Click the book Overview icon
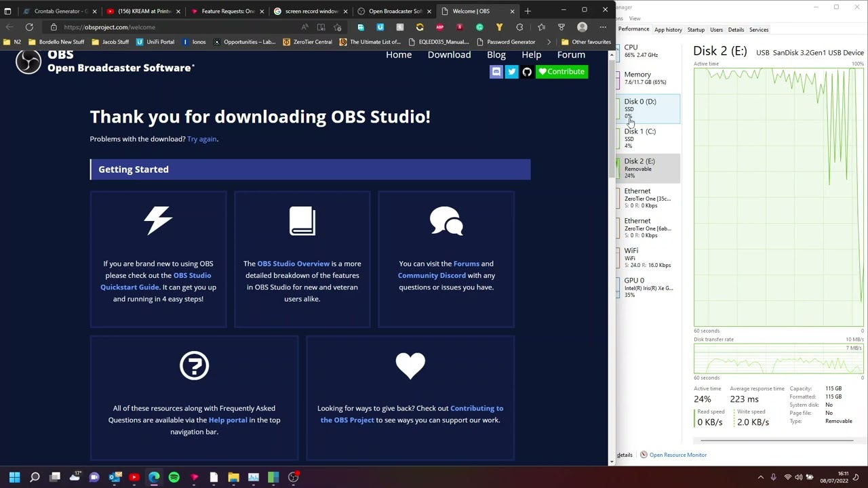Screen dimensions: 868x488 click(x=302, y=221)
